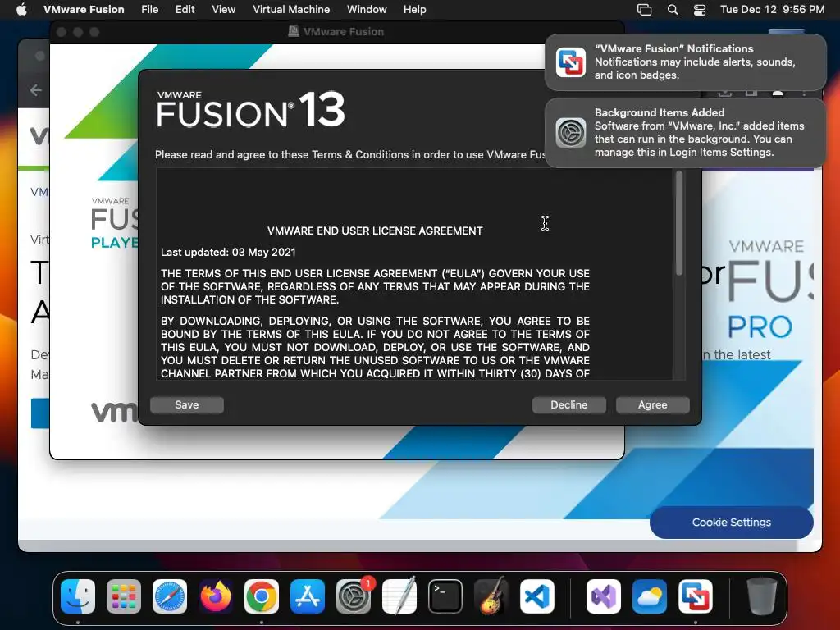Open the Weather app in dock

650,596
